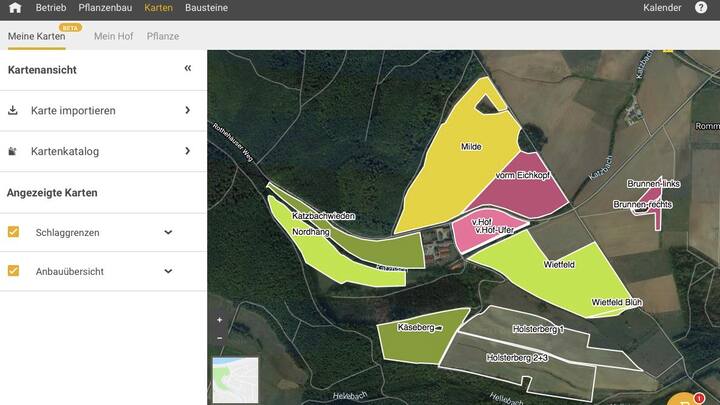Click the Brunnen-rechts label
The image size is (720, 405).
tap(643, 204)
